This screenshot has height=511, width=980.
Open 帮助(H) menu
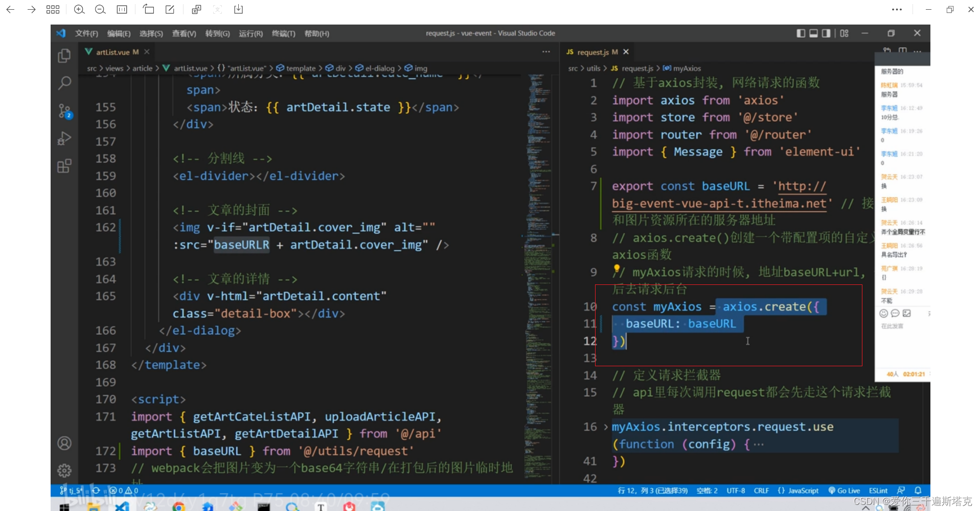(x=317, y=33)
